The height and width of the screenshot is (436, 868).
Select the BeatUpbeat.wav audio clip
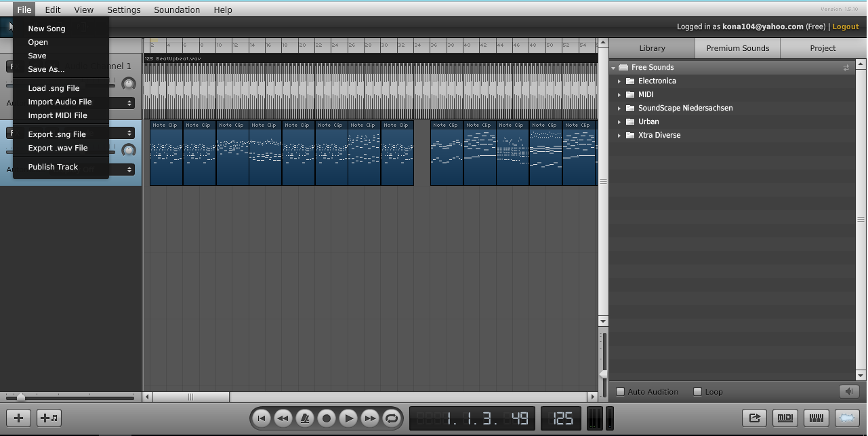[x=370, y=86]
